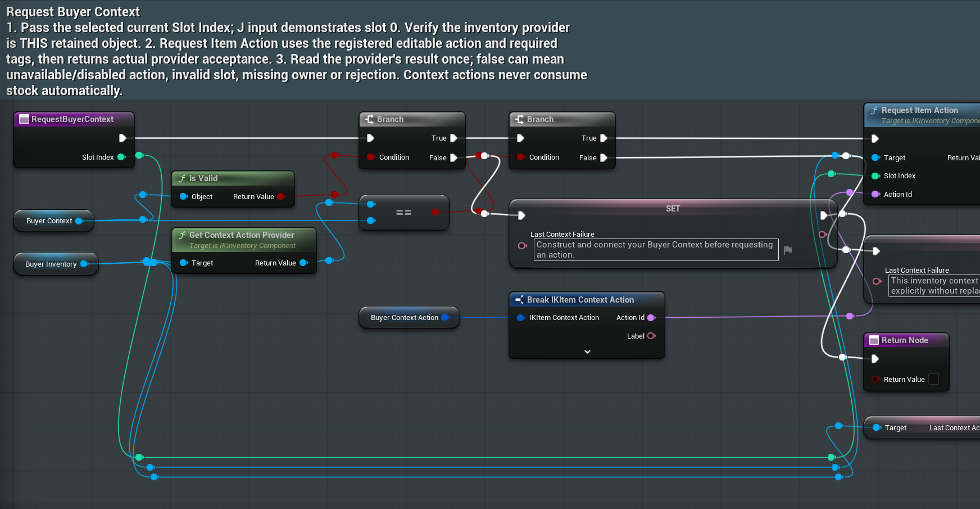Click the Break IKItem Context Action struct icon
Screen dimensions: 980x509
pyautogui.click(x=519, y=300)
